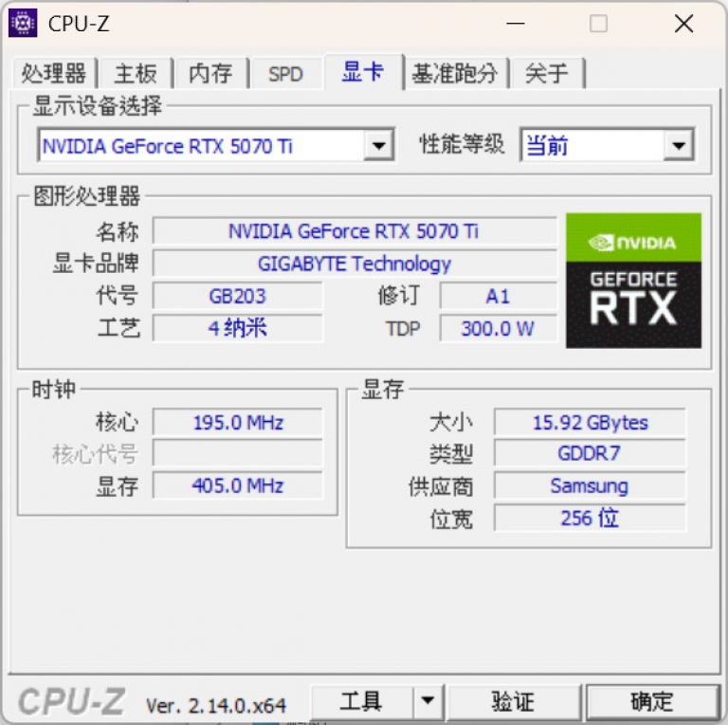Click the A1 revision value

498,296
